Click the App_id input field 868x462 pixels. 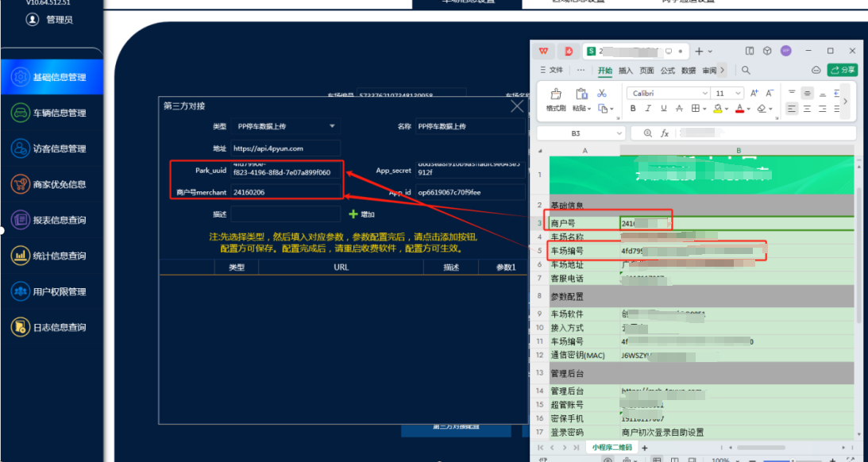[x=469, y=192]
